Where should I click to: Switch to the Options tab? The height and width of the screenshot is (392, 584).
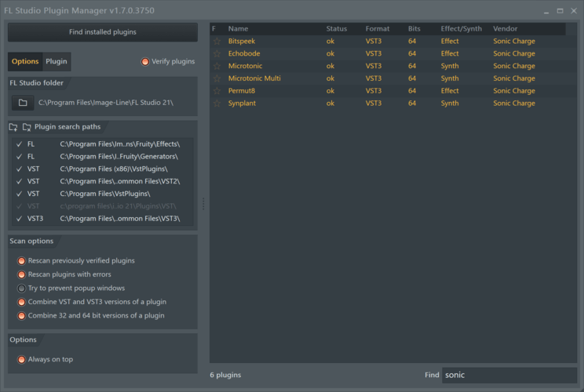pos(25,61)
